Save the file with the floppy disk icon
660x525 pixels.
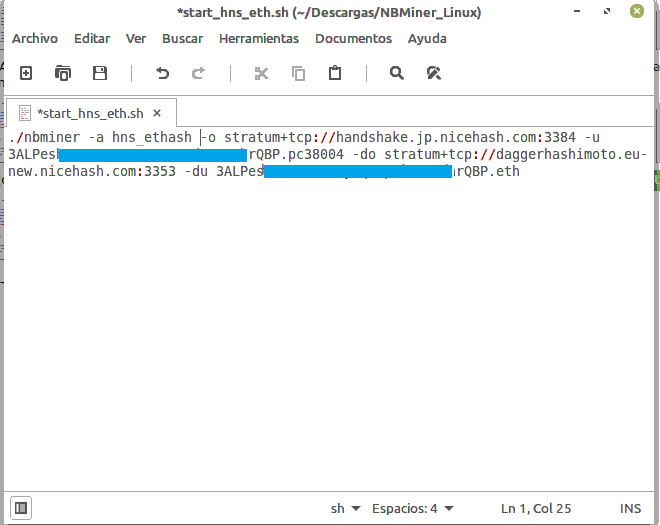pos(100,73)
